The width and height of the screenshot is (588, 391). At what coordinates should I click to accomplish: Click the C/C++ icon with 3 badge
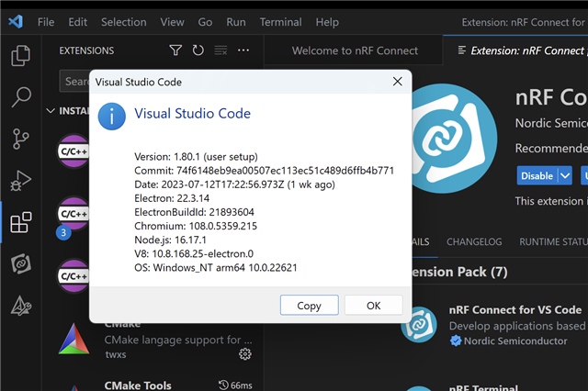point(73,214)
